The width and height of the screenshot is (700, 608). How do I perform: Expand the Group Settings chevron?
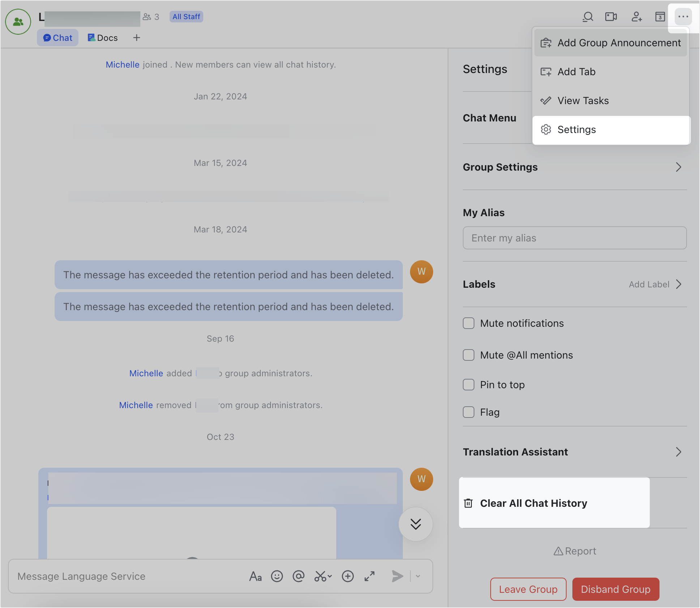coord(679,167)
